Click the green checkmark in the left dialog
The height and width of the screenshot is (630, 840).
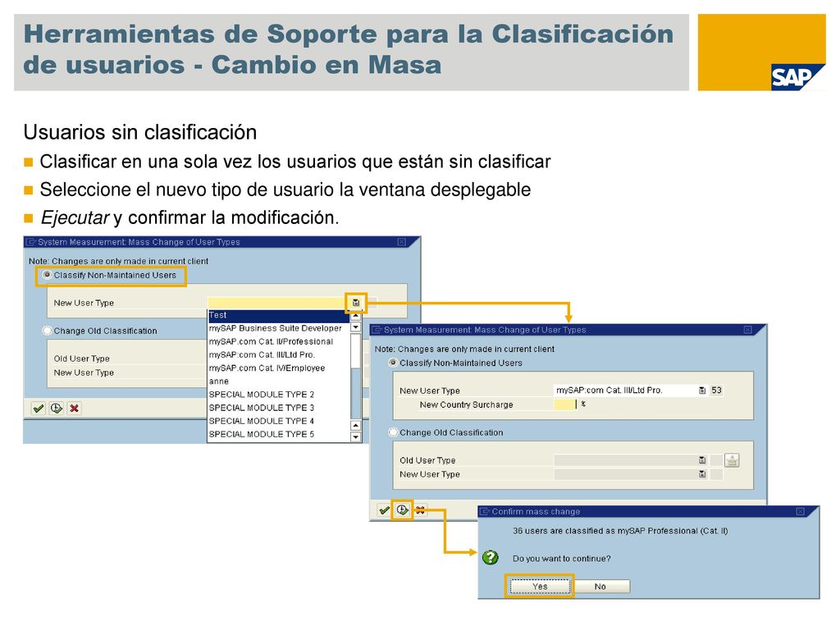pos(38,409)
